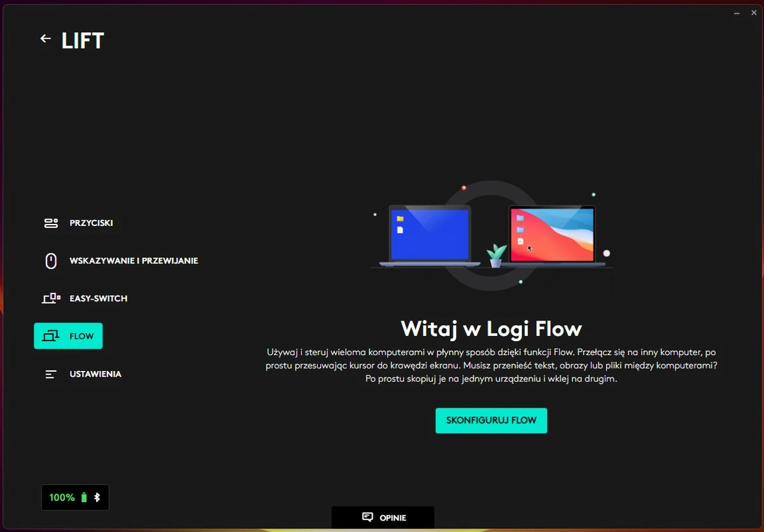Navigate back using the arrow near LIFT
The width and height of the screenshot is (764, 532).
coord(45,38)
